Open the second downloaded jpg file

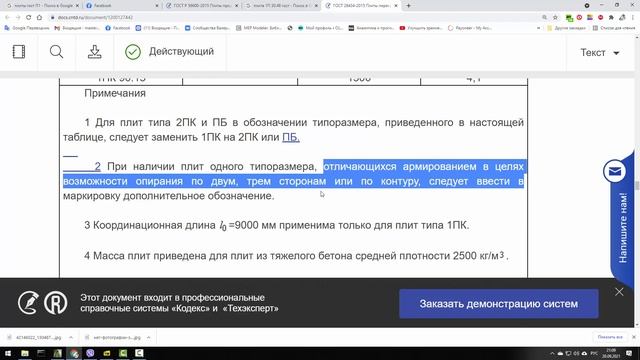coord(113,338)
